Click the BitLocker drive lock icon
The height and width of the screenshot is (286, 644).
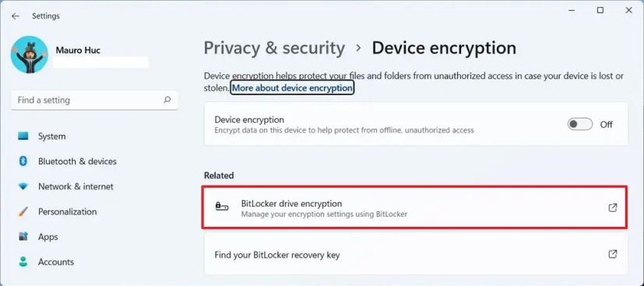point(222,207)
